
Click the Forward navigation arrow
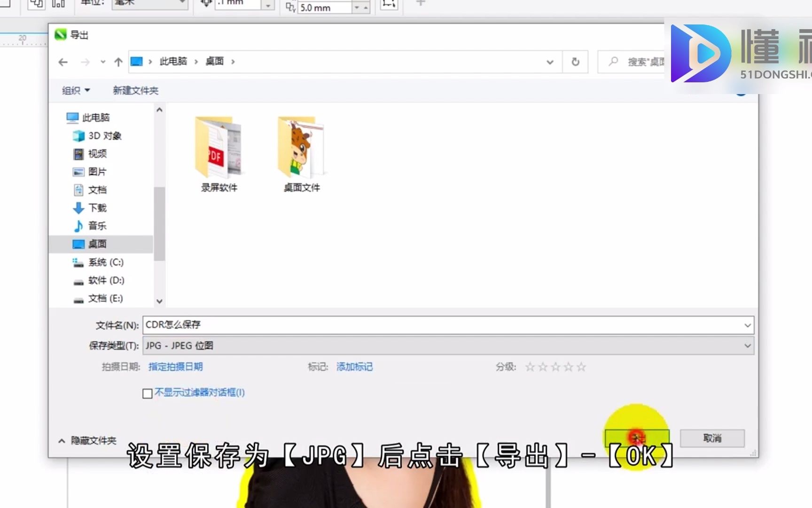tap(86, 62)
